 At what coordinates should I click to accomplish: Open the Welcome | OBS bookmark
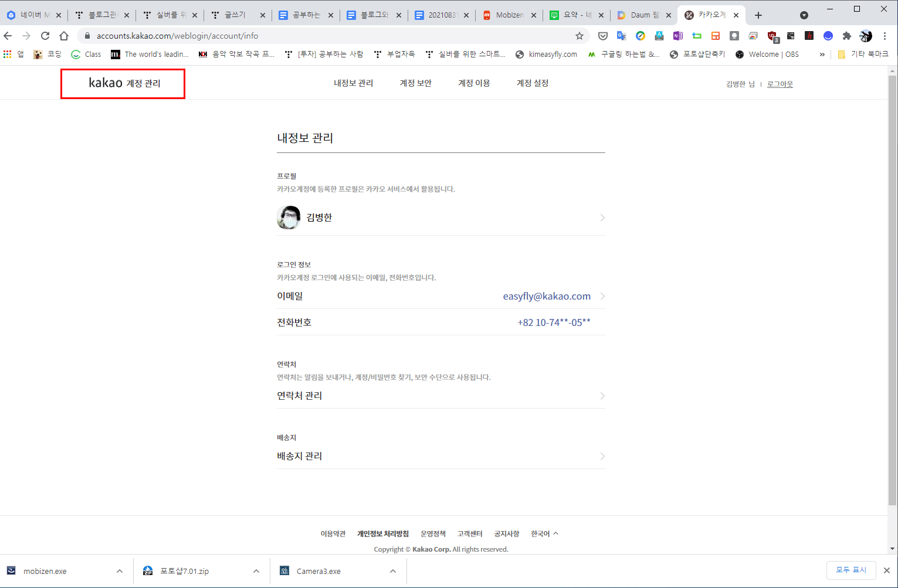click(x=767, y=54)
